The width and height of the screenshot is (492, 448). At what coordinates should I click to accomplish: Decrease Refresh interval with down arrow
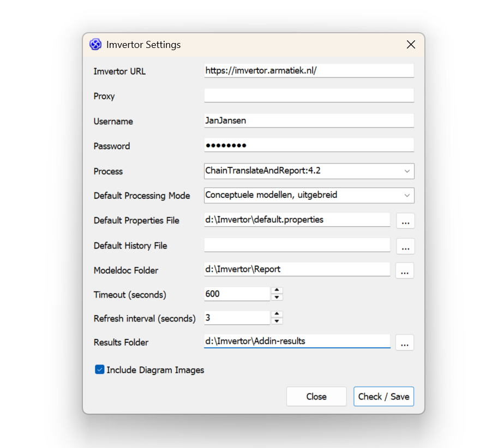[277, 321]
